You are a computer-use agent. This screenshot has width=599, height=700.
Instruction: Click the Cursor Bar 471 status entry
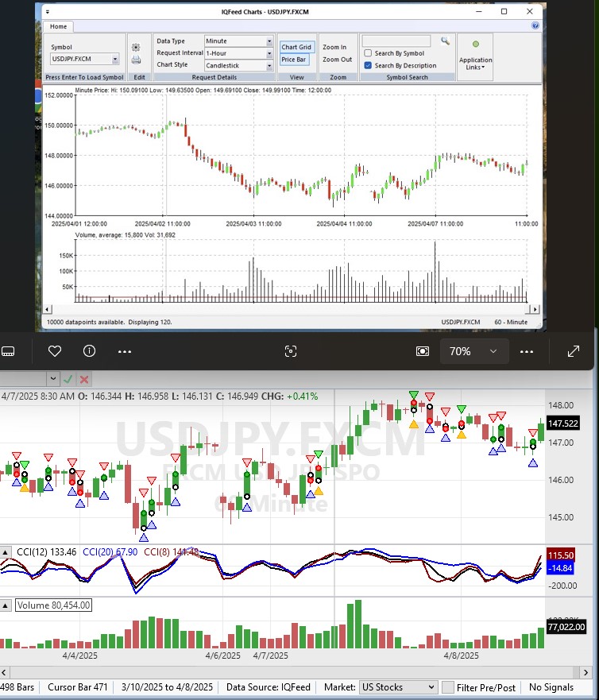click(x=78, y=687)
